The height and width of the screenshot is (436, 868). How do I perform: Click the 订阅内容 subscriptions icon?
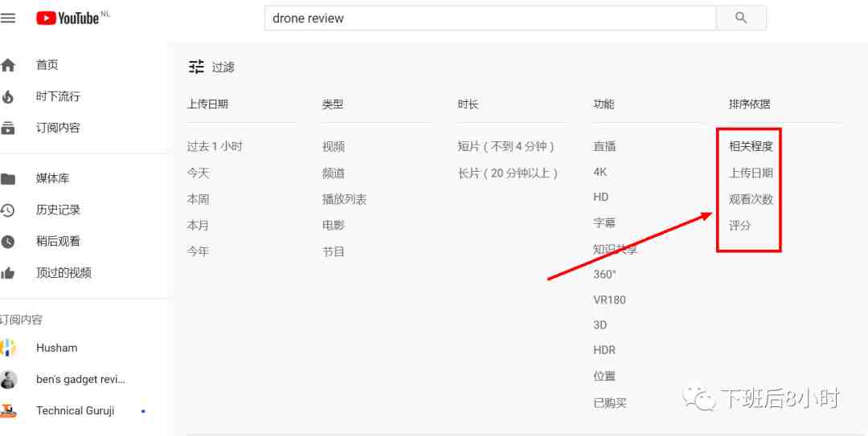(x=8, y=128)
